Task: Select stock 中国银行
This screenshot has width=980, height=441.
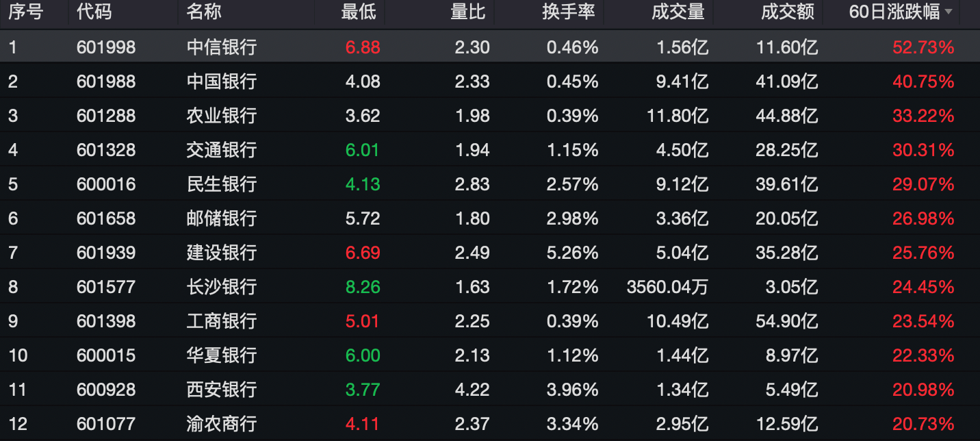Action: [222, 81]
